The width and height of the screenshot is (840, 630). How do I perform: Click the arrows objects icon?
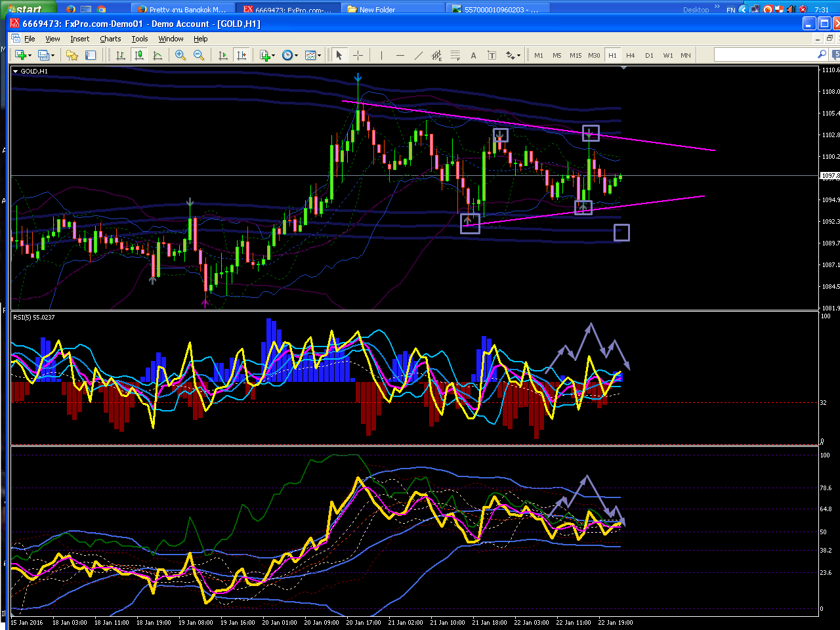coord(510,55)
